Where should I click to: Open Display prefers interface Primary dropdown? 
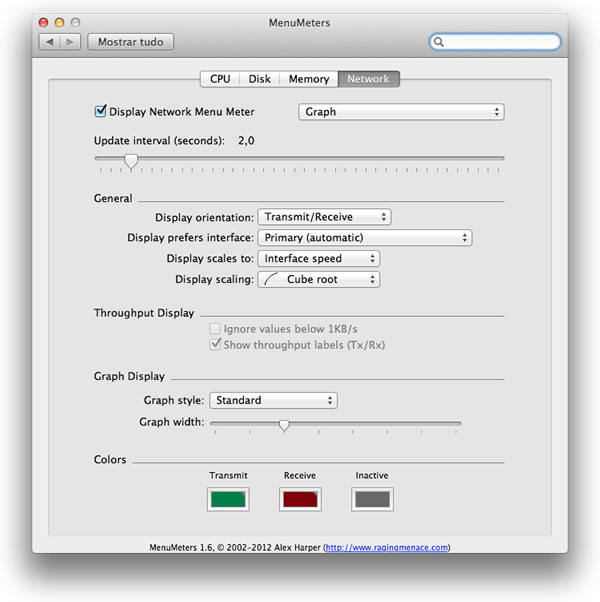[x=365, y=238]
